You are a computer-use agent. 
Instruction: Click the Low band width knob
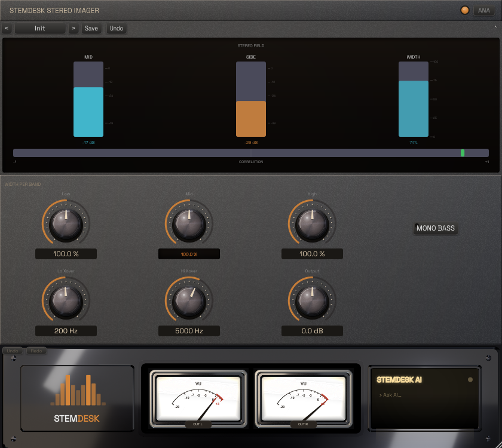tap(66, 223)
